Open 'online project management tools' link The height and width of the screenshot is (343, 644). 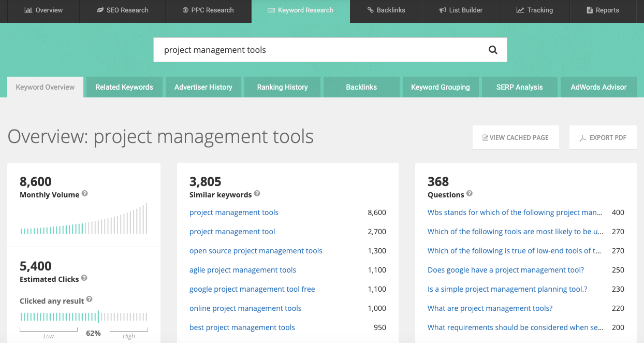click(245, 308)
